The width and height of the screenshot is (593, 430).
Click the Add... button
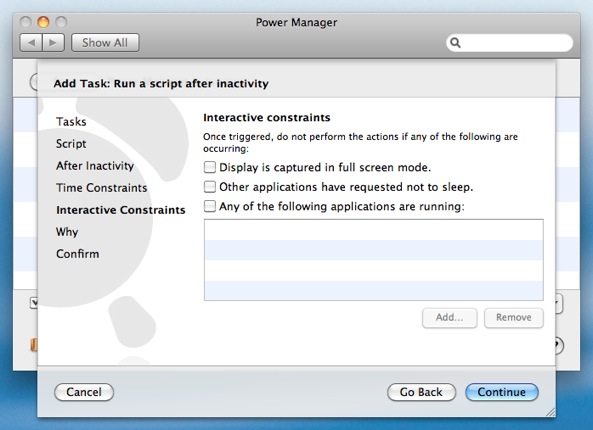click(449, 318)
